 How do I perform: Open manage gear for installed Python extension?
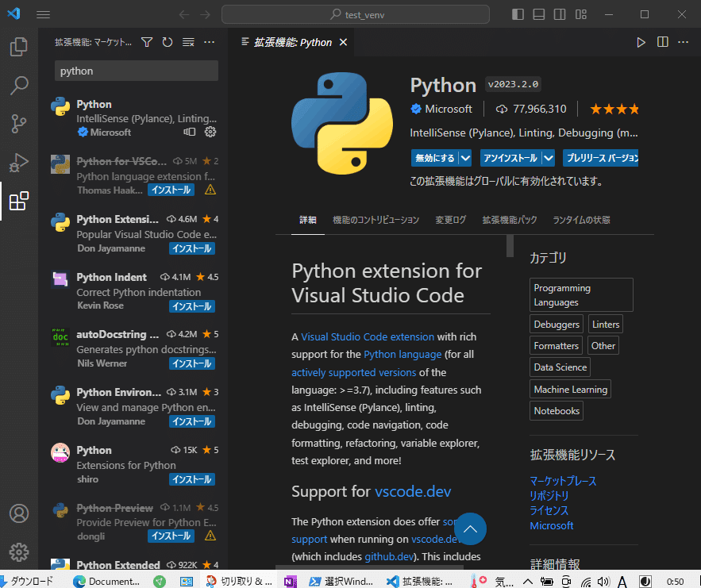coord(210,132)
